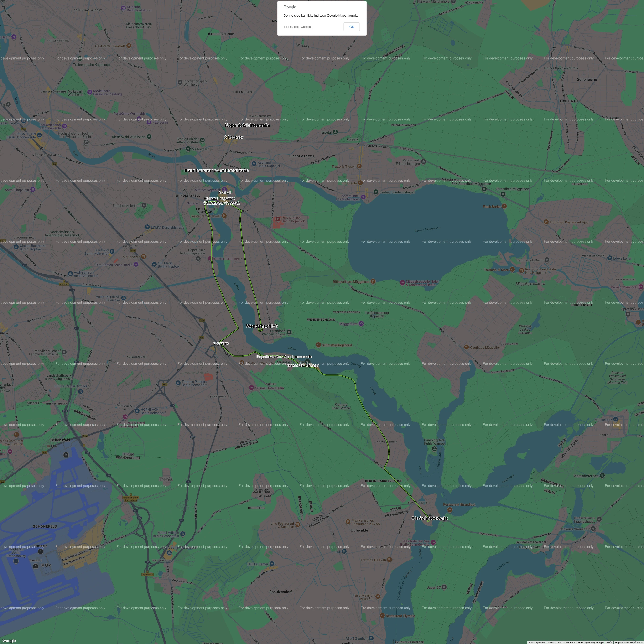The image size is (644, 644).
Task: Select Wernsdorfer See marker icon
Action: pos(602,475)
